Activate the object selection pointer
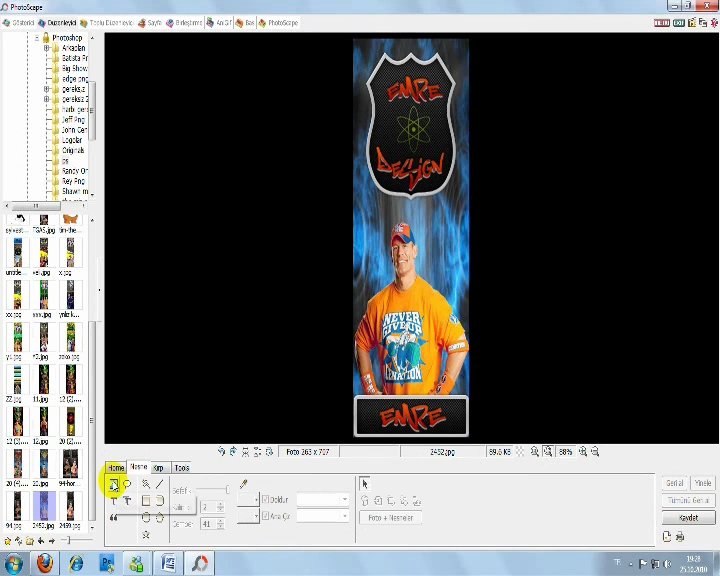 coord(365,484)
